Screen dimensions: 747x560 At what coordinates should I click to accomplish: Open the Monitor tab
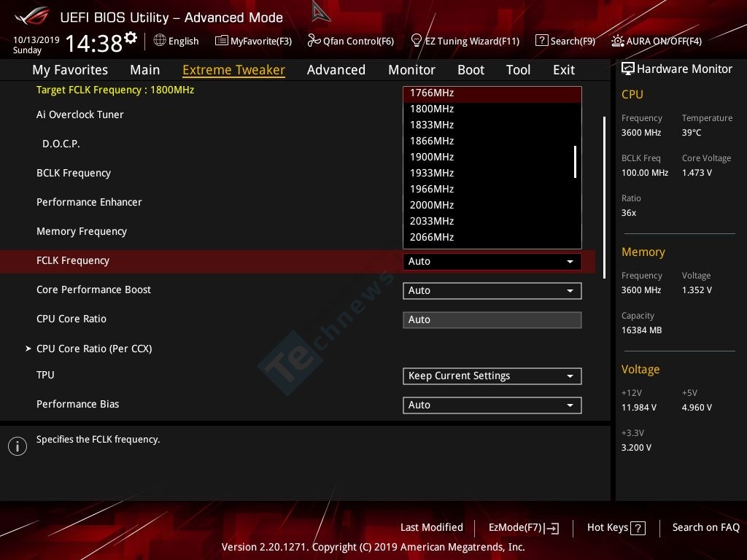pos(411,70)
